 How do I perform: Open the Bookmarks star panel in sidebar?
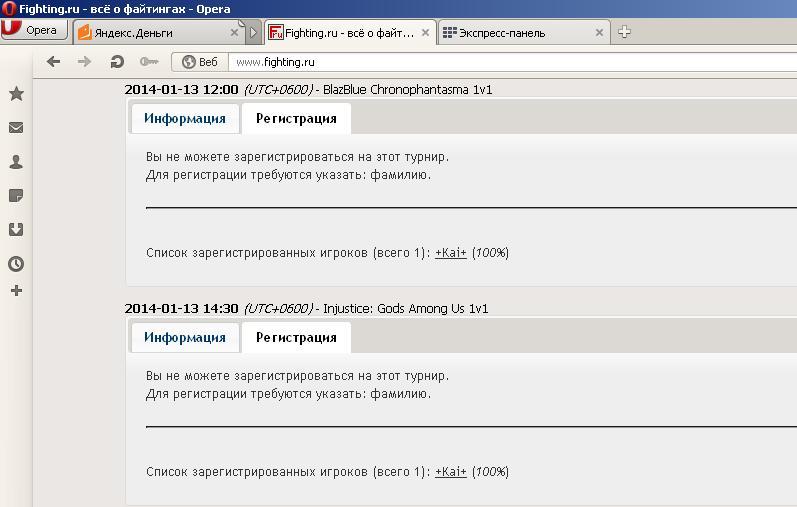16,93
